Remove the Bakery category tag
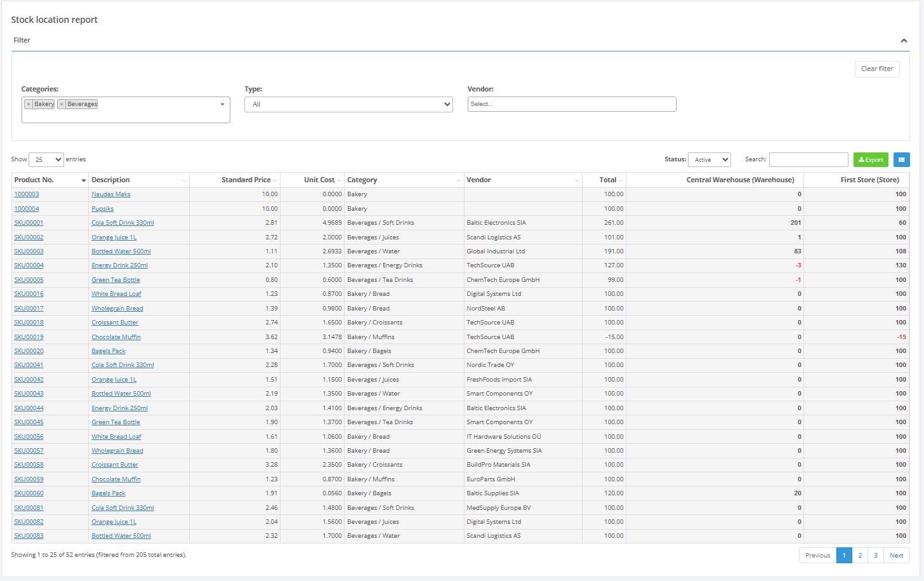This screenshot has height=581, width=924. [x=29, y=104]
